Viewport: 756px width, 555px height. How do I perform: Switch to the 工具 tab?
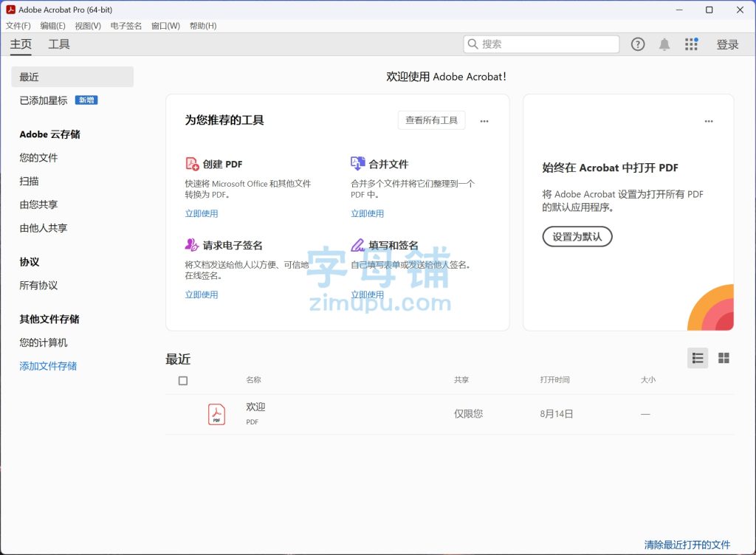tap(59, 44)
